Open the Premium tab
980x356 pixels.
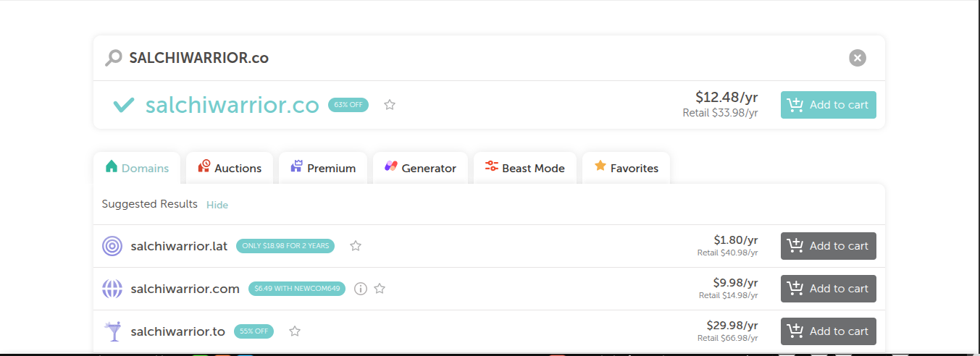(x=323, y=168)
